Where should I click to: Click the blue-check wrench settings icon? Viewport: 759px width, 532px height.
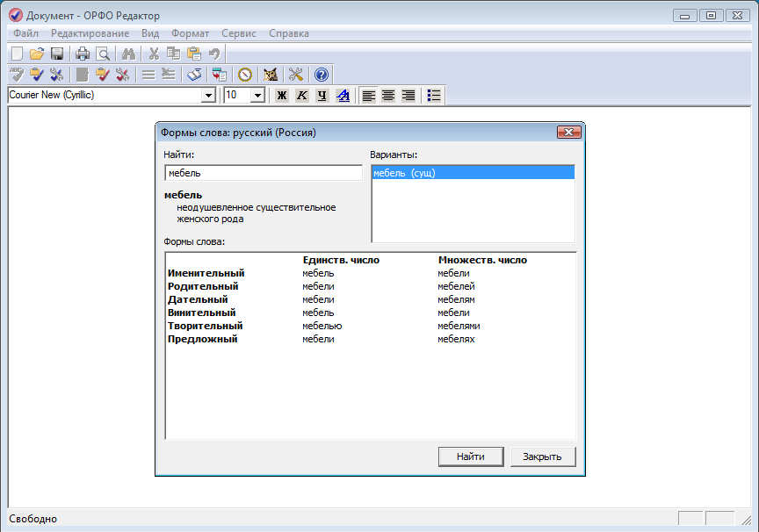[x=56, y=75]
